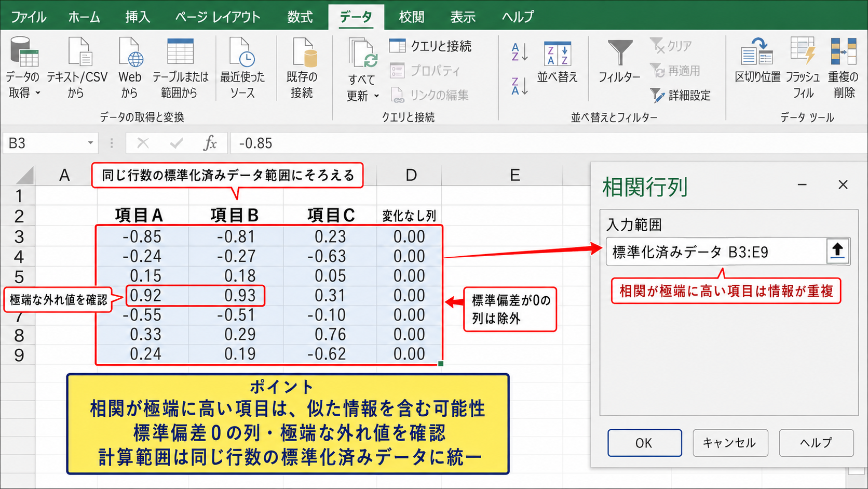Switch to the ページ レイアウト tab
This screenshot has height=489, width=868.
(218, 17)
